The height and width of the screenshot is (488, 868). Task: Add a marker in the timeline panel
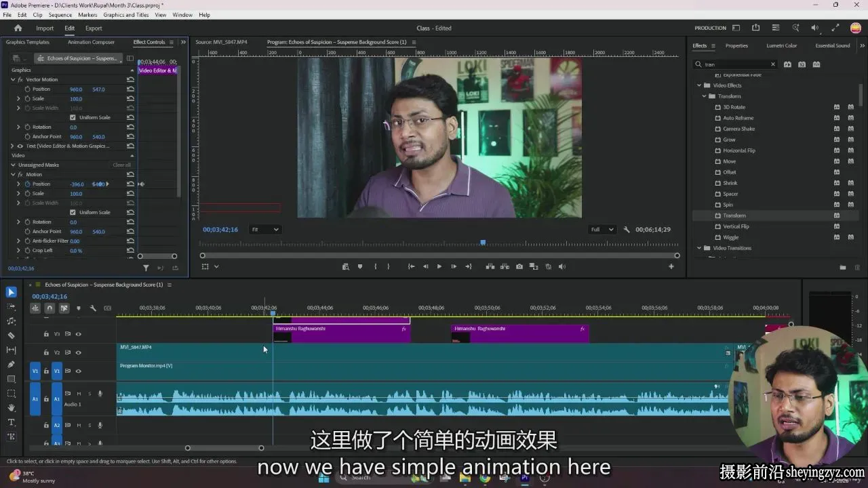pyautogui.click(x=79, y=308)
